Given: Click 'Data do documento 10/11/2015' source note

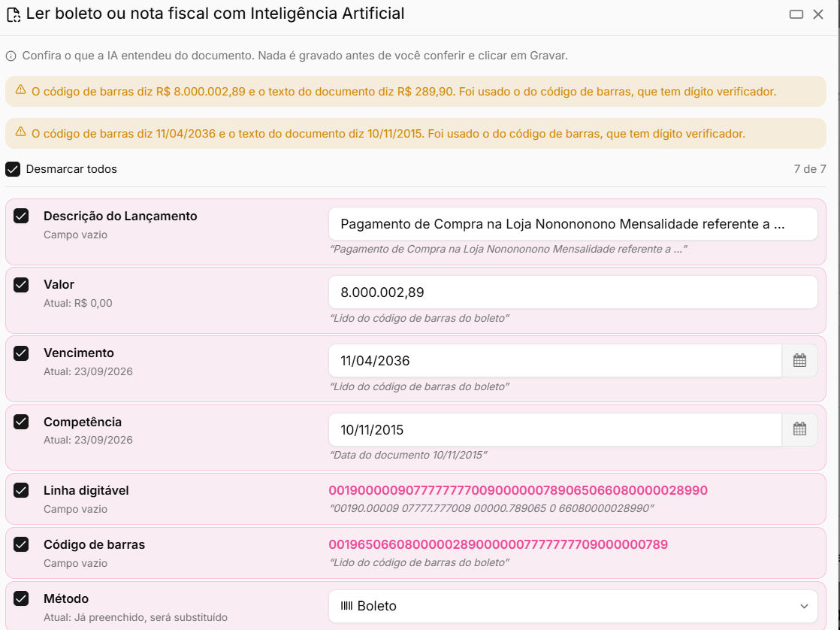Looking at the screenshot, I should [x=408, y=455].
